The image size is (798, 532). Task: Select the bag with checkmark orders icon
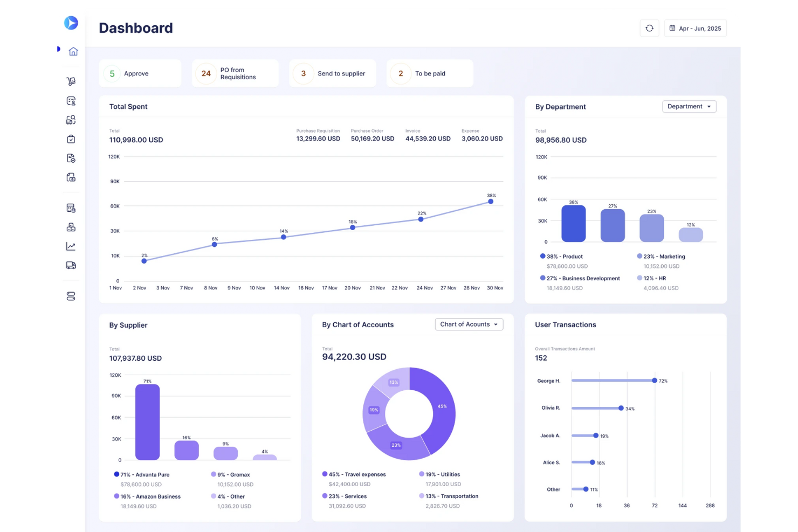pos(71,139)
